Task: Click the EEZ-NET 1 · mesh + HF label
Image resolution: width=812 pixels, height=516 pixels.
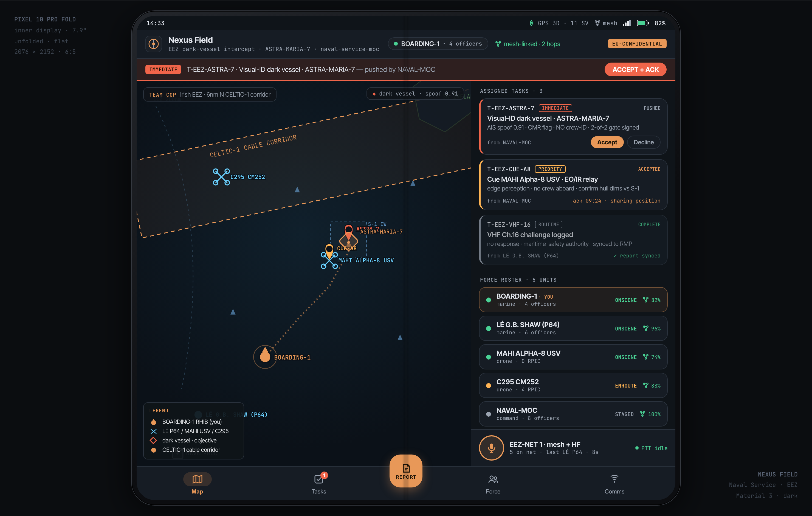Action: click(x=545, y=444)
